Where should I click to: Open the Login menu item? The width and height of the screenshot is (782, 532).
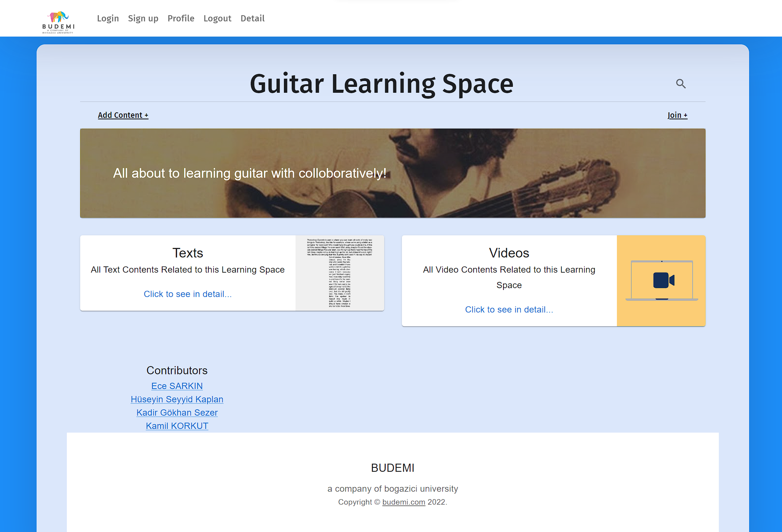point(107,18)
